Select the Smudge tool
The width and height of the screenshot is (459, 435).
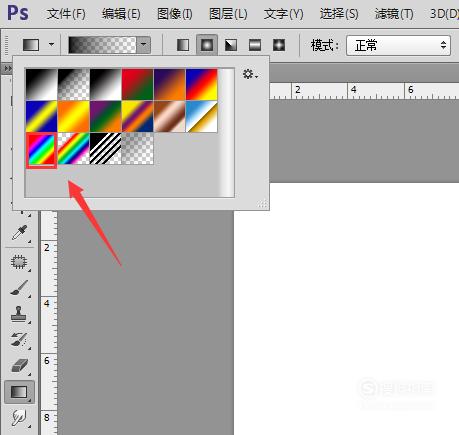(19, 418)
